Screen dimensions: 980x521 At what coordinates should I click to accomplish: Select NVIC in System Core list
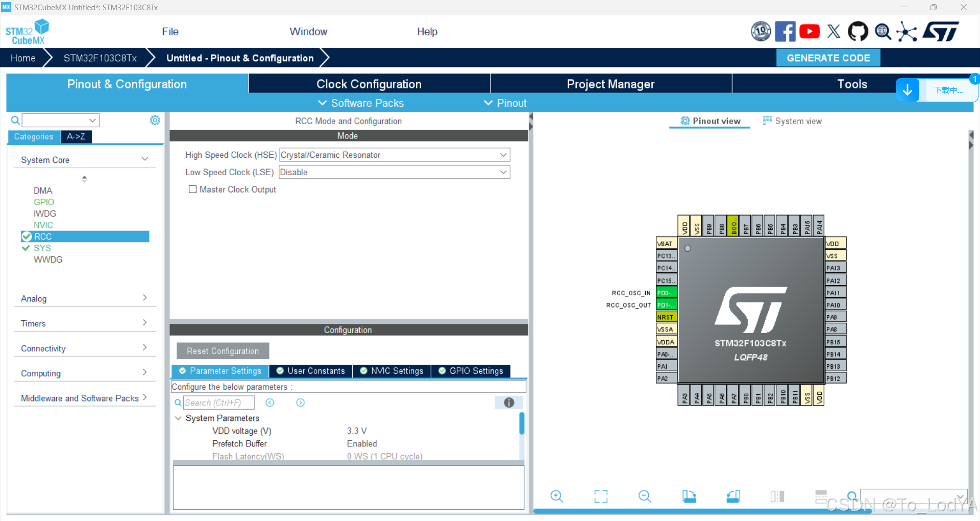(x=43, y=225)
